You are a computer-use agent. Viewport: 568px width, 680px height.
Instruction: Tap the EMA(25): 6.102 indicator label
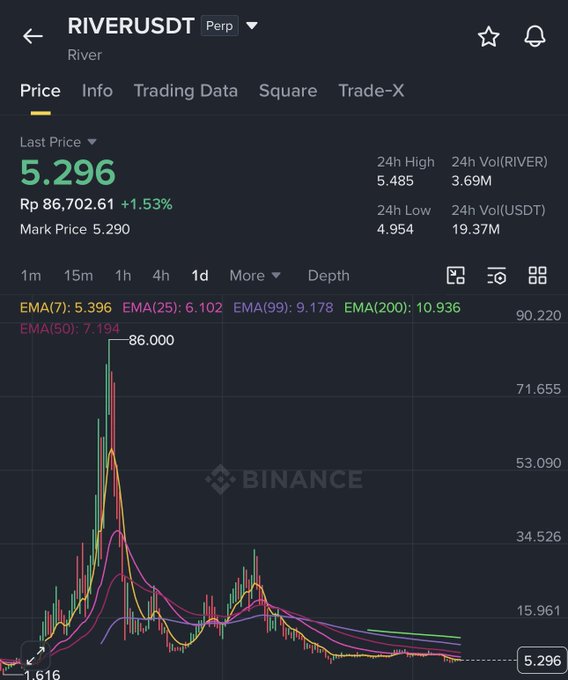(172, 307)
